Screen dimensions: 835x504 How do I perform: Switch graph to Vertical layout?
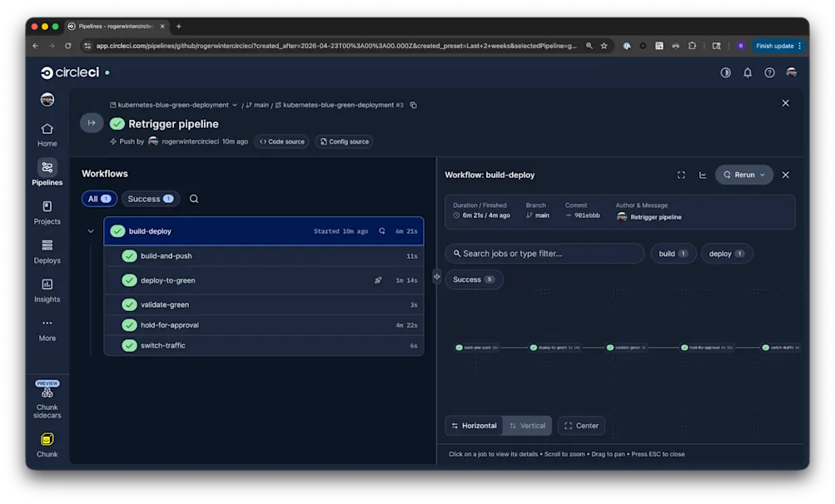(x=527, y=426)
